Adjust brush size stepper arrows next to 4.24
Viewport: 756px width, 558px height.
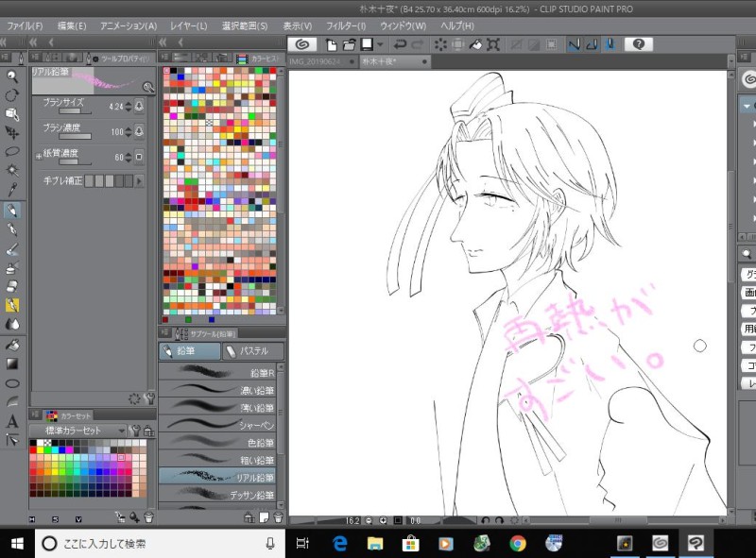pyautogui.click(x=129, y=107)
